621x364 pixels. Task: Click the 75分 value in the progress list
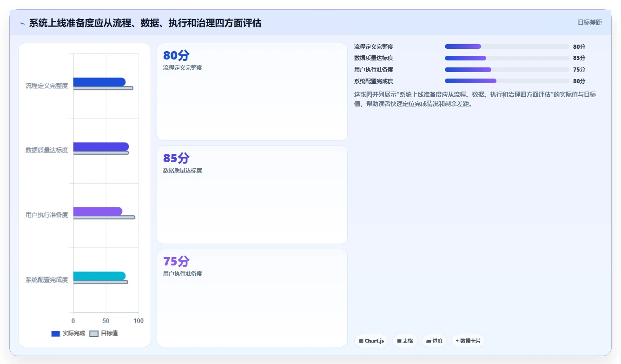coord(579,70)
